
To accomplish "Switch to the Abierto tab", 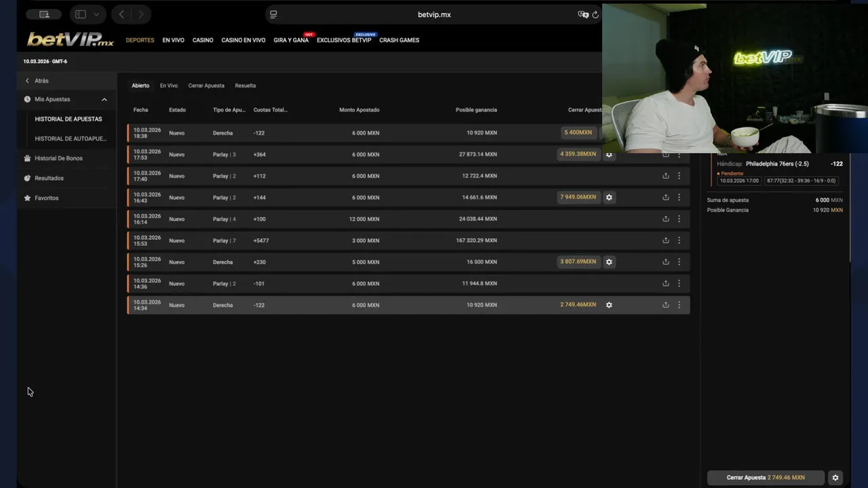I will [140, 85].
